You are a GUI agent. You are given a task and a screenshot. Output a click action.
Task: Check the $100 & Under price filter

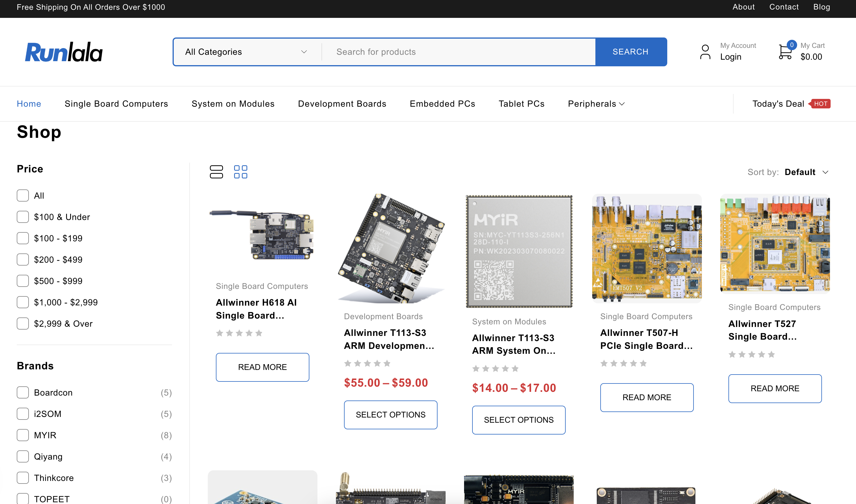[23, 217]
